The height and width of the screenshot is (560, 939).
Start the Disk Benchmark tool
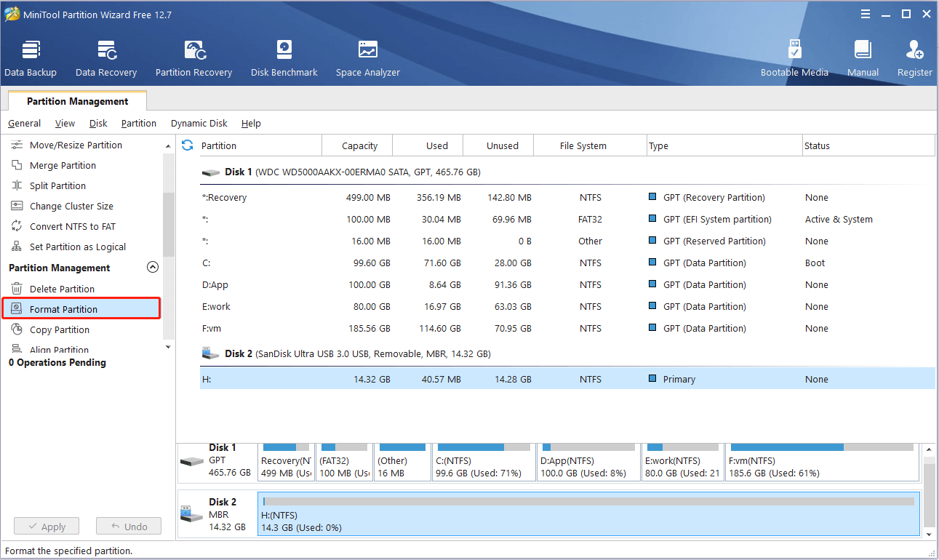[284, 58]
